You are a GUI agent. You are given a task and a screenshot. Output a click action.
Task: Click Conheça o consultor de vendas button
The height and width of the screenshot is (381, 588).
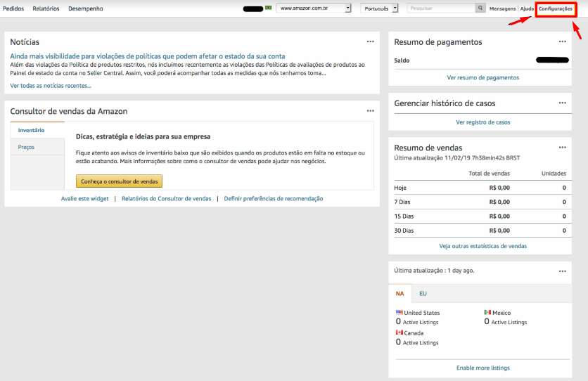(x=120, y=181)
